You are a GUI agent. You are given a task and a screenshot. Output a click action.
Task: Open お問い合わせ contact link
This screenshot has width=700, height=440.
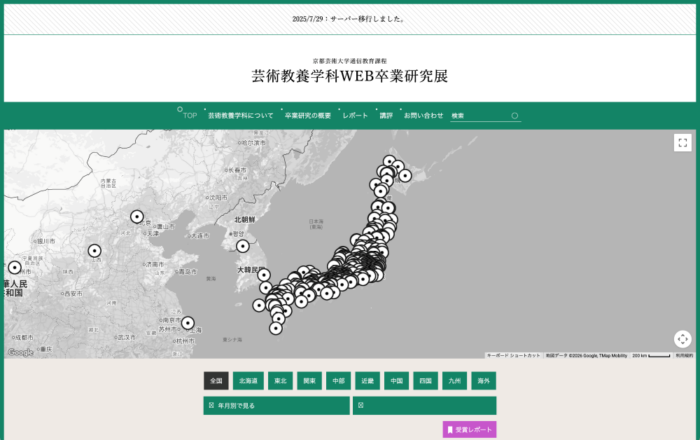[423, 116]
